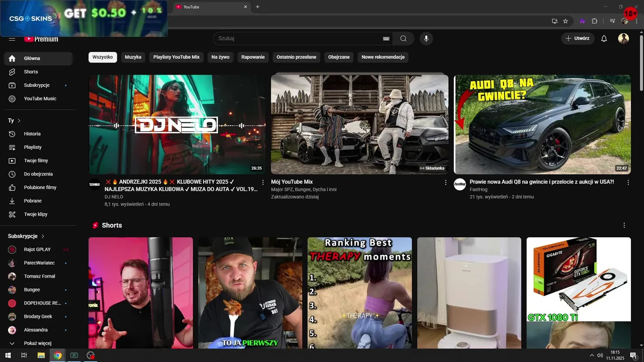644x362 pixels.
Task: Open the YouTube account avatar menu
Action: click(x=623, y=39)
